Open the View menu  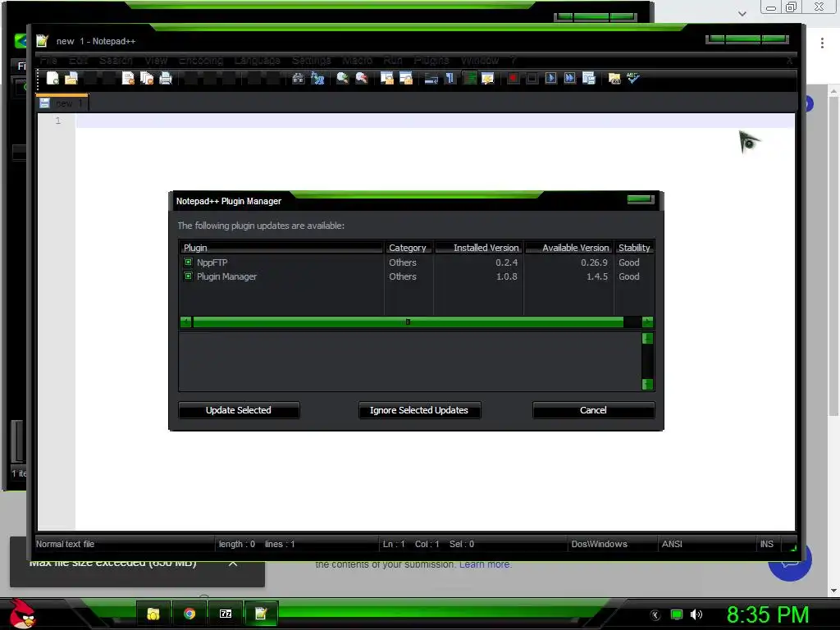pos(156,60)
